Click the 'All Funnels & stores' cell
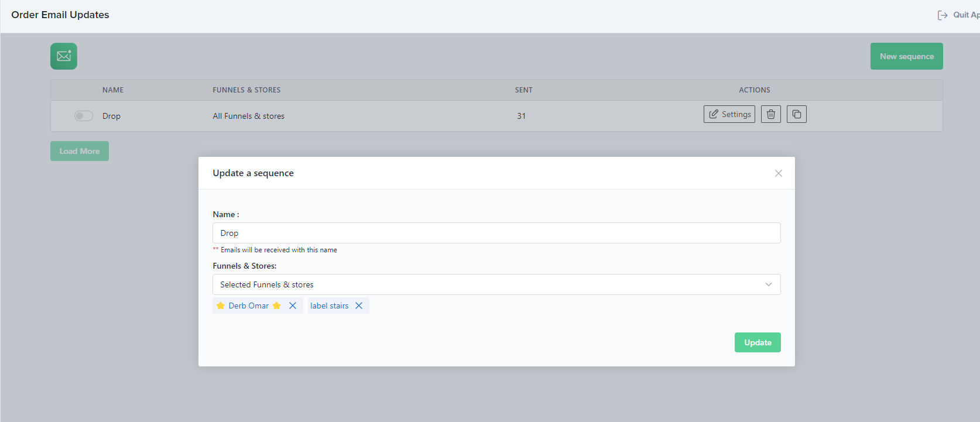This screenshot has width=980, height=422. (249, 116)
